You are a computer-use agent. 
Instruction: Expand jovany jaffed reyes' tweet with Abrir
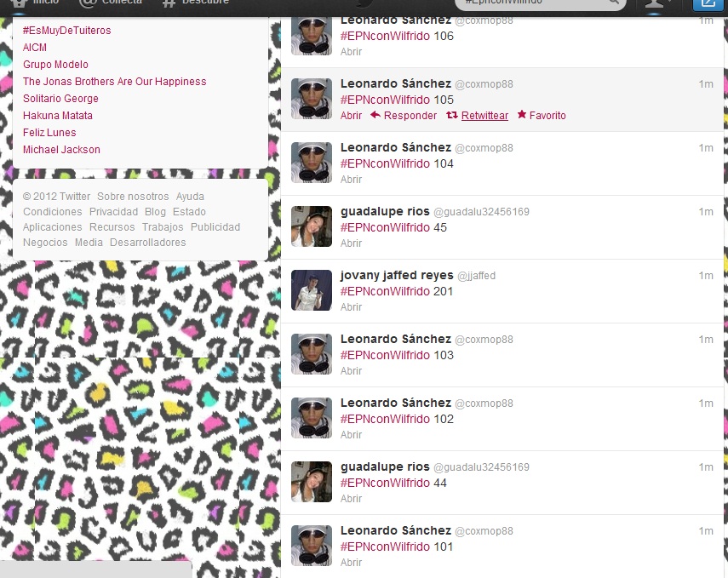coord(351,306)
